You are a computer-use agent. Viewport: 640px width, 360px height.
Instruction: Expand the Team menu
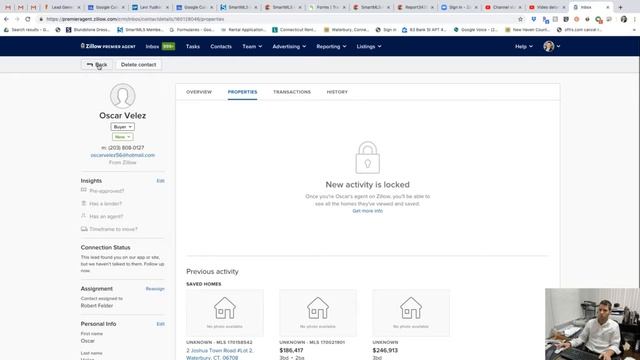252,47
